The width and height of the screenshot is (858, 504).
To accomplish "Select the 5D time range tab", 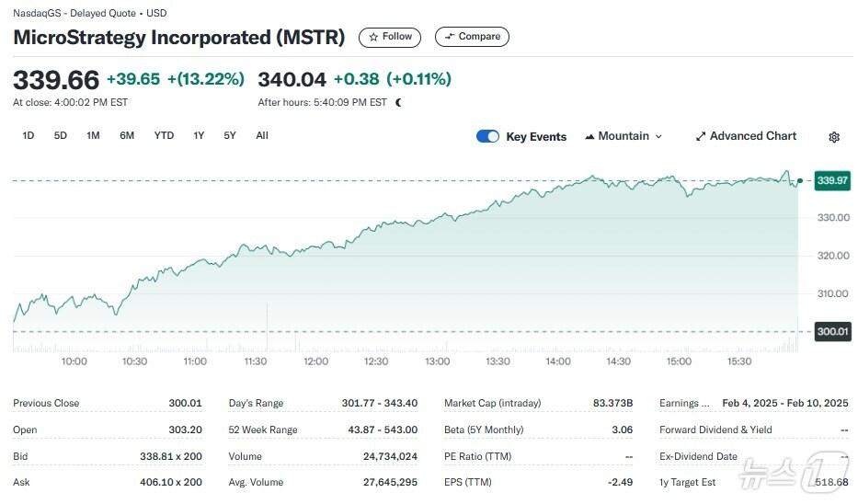I will (61, 135).
